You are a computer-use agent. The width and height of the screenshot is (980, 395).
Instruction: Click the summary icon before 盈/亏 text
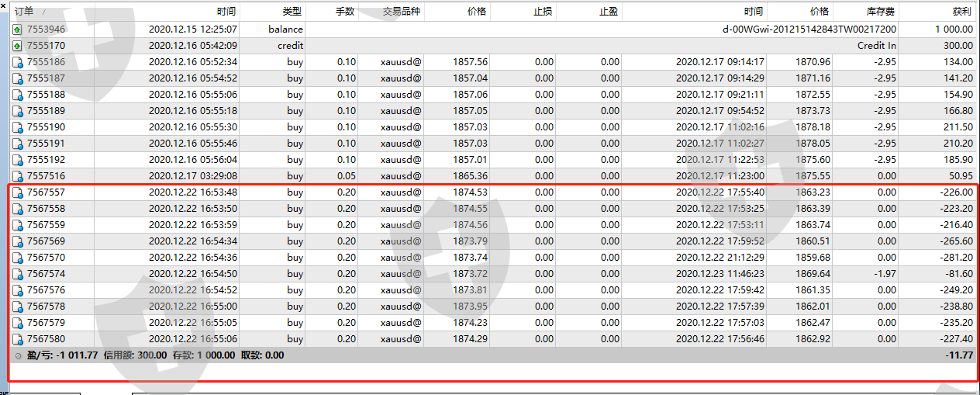(x=19, y=355)
